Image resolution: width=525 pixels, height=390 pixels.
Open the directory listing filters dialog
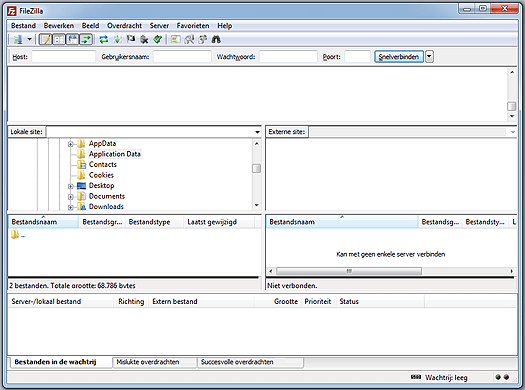pos(175,40)
